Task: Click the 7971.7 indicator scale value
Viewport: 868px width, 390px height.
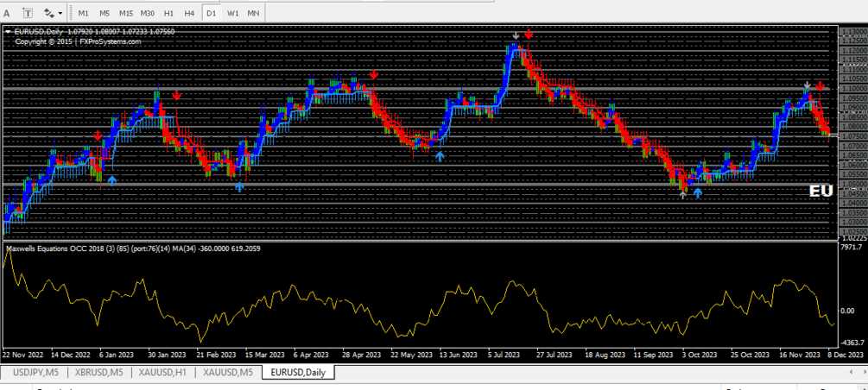Action: click(850, 247)
